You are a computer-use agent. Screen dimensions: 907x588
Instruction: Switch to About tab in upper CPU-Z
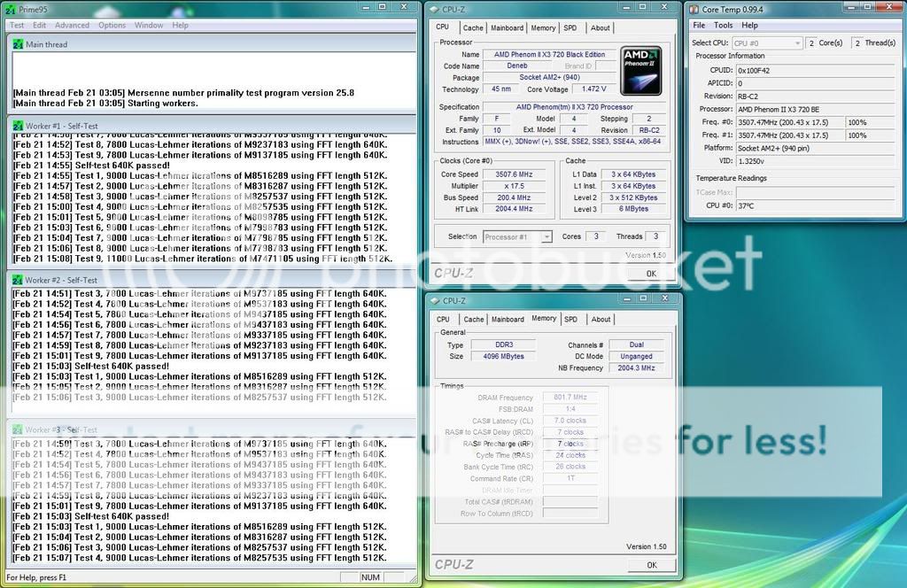click(x=600, y=27)
